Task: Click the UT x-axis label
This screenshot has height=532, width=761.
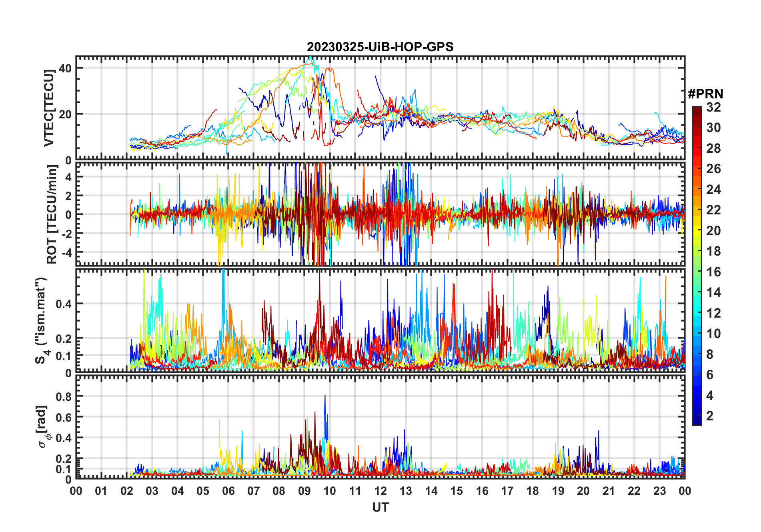Action: 380,507
